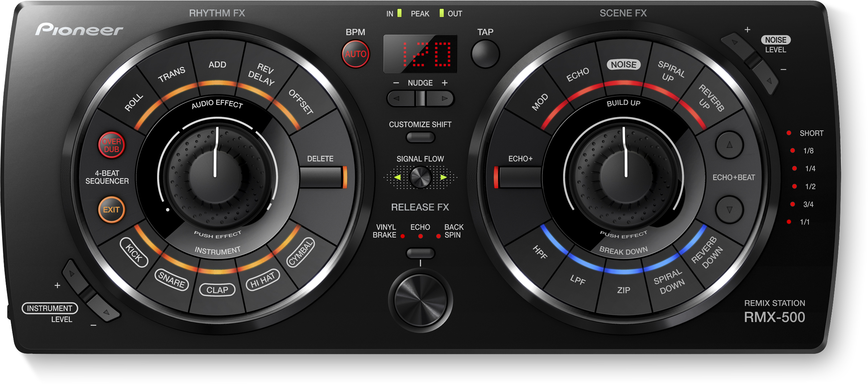Nudge BPM up with plus arrow
Screen dimensions: 868x384
(x=440, y=98)
